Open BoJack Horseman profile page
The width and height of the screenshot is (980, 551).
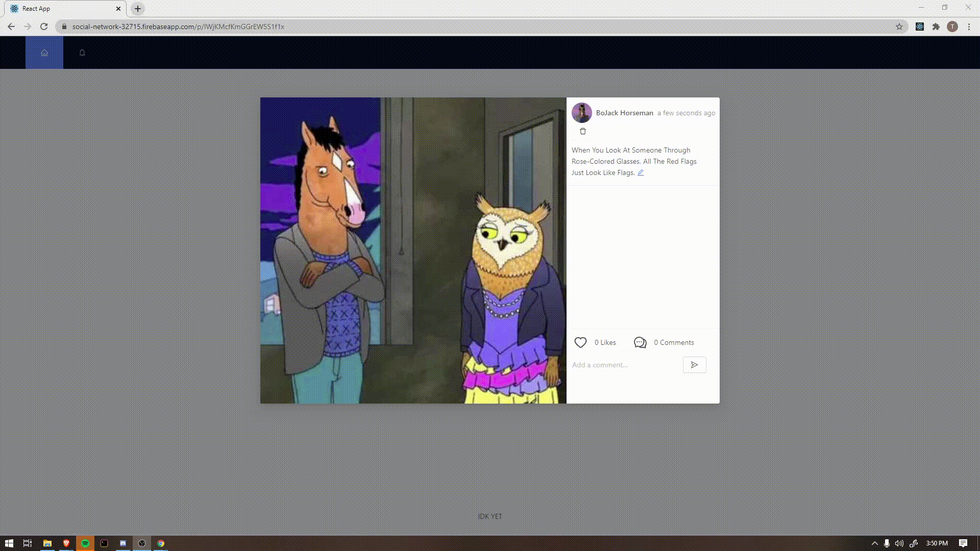click(x=624, y=112)
